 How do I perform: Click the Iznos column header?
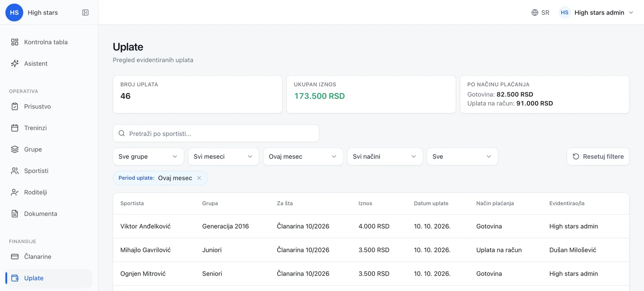click(x=365, y=203)
